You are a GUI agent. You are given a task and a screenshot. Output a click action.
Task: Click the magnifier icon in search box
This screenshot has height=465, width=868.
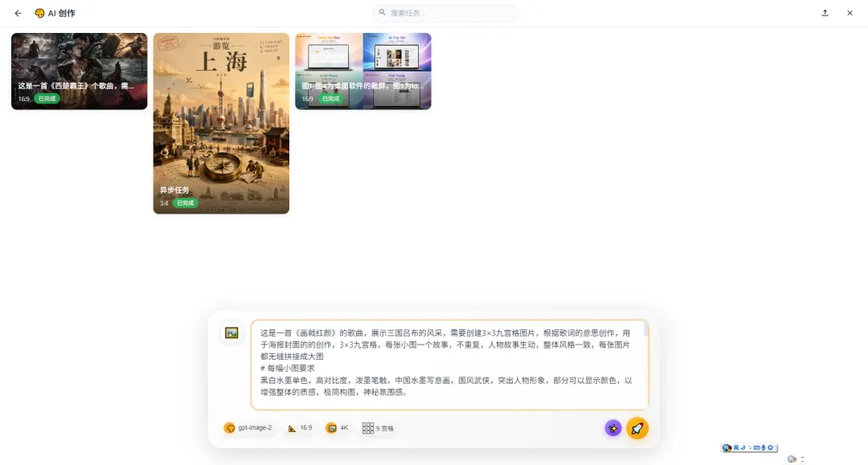(382, 12)
